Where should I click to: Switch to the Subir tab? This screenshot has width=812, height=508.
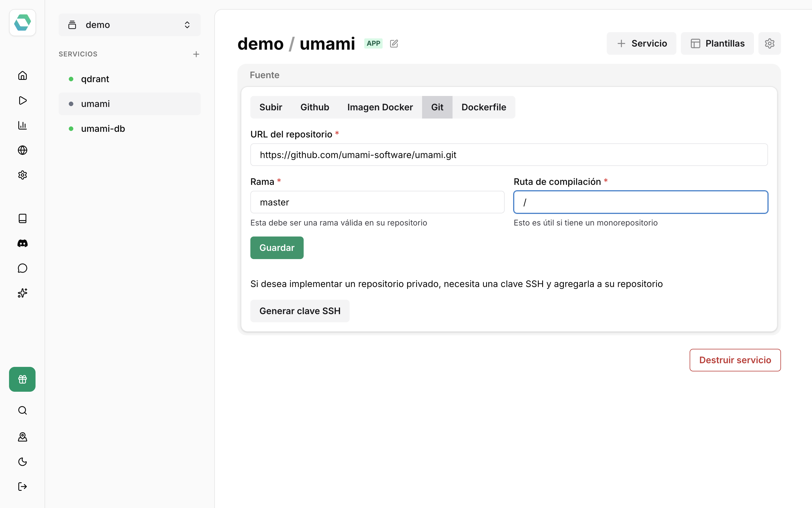click(271, 107)
